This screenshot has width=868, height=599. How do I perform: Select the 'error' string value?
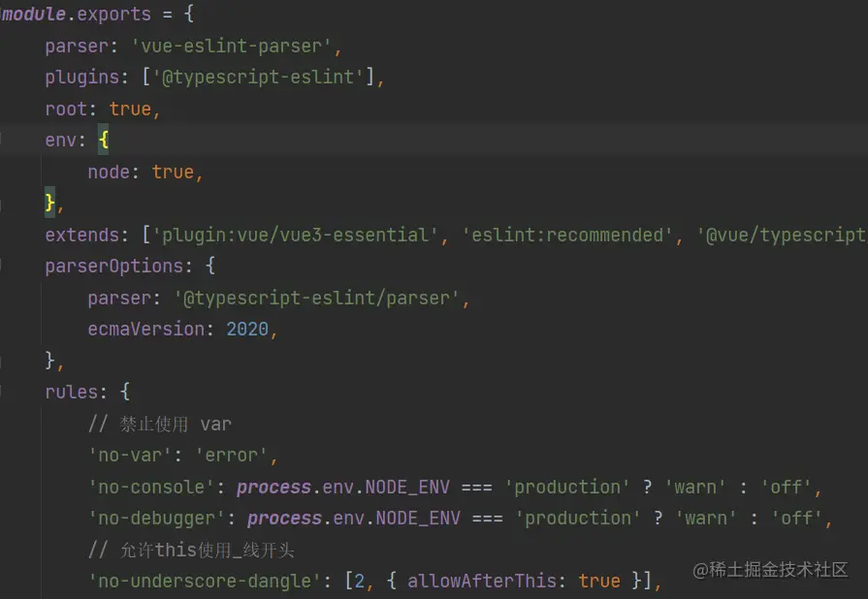[x=232, y=456]
